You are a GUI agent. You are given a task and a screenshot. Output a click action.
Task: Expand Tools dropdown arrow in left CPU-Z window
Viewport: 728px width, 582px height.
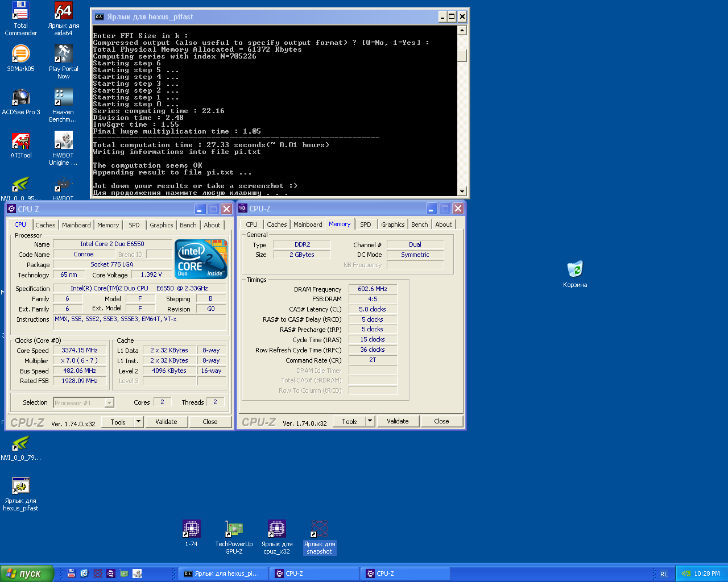pyautogui.click(x=138, y=422)
